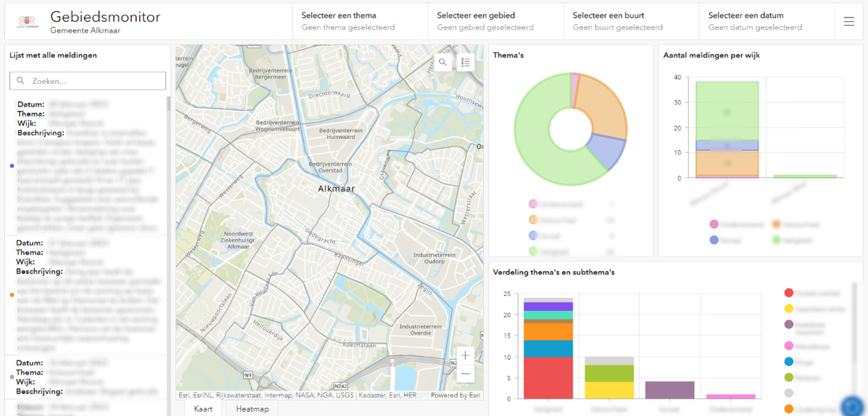
Task: Open the Selecteer een datum dropdown
Action: 765,21
